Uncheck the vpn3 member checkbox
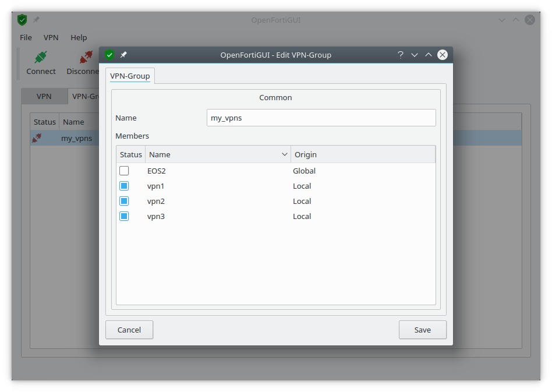The width and height of the screenshot is (552, 392). (124, 216)
